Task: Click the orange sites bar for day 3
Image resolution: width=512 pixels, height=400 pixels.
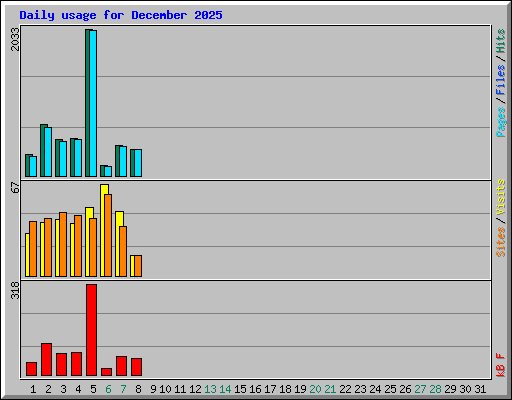Action: pyautogui.click(x=63, y=245)
